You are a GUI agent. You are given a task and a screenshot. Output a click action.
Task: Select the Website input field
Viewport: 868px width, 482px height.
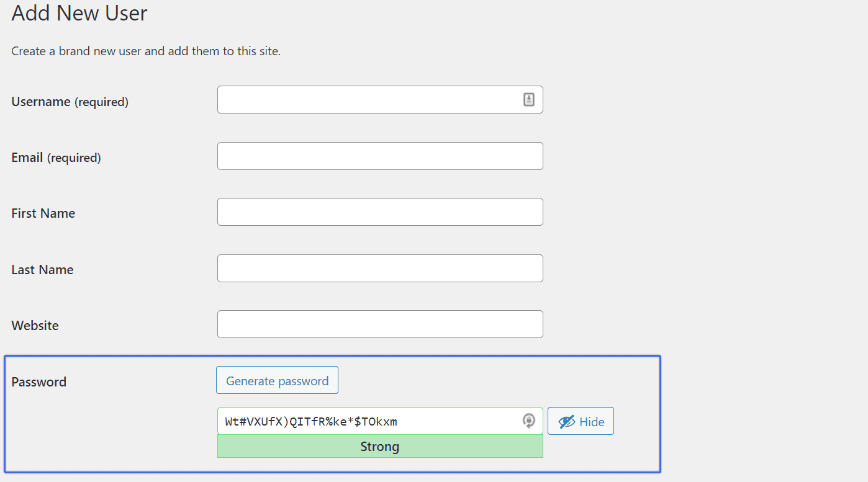379,323
